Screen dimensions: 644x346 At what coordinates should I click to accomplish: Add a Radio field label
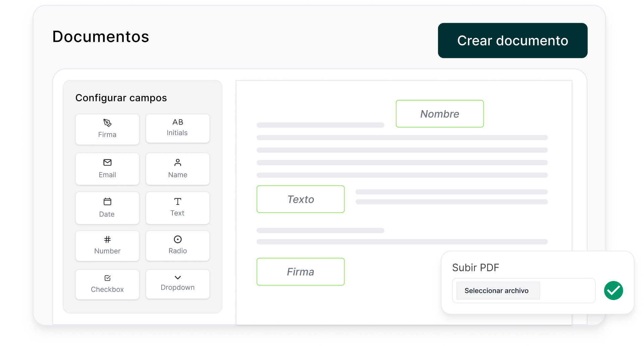tap(178, 251)
